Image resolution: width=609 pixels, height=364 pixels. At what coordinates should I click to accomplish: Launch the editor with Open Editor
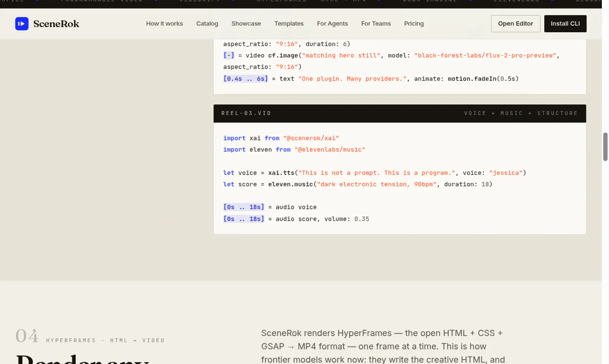[x=515, y=23]
